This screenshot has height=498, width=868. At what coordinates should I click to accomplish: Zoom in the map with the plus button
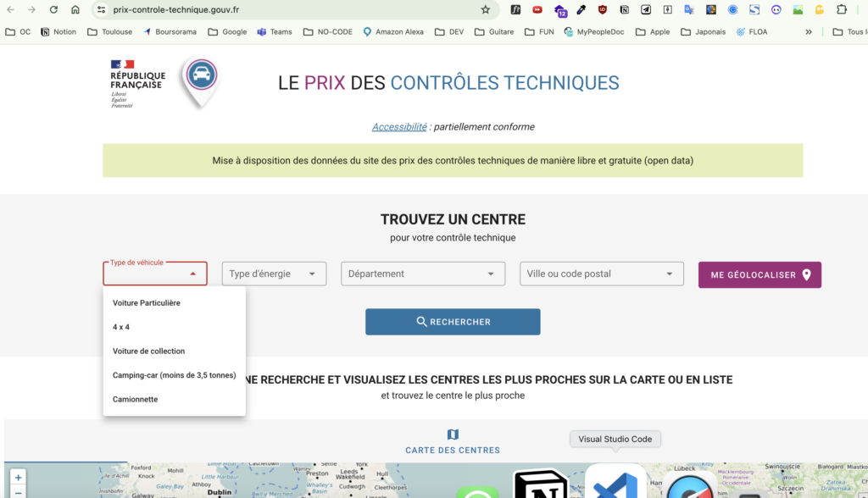(x=19, y=478)
